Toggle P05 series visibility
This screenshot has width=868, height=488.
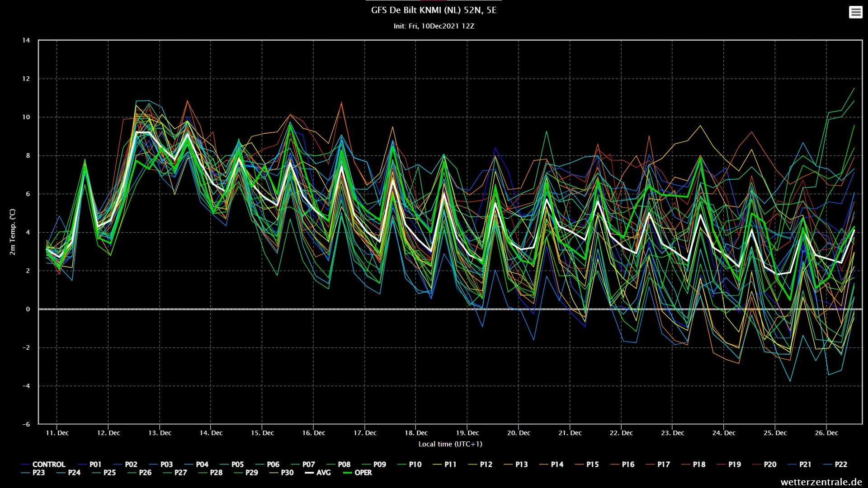[237, 465]
